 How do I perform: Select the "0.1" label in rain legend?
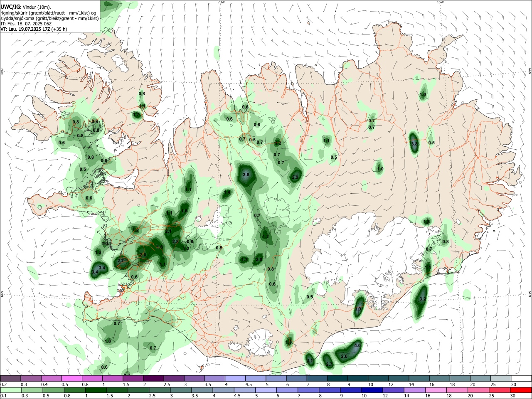(4, 396)
